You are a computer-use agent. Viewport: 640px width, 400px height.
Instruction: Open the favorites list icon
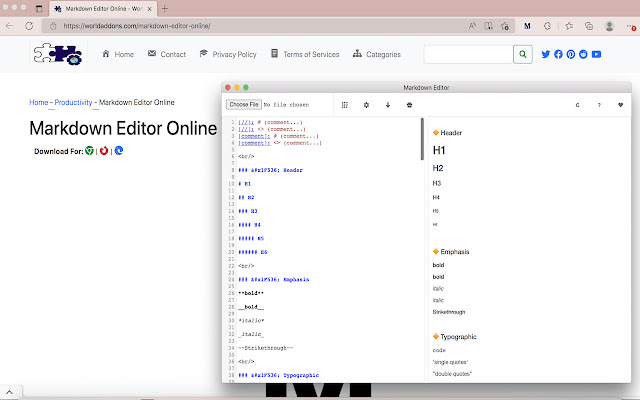569,26
